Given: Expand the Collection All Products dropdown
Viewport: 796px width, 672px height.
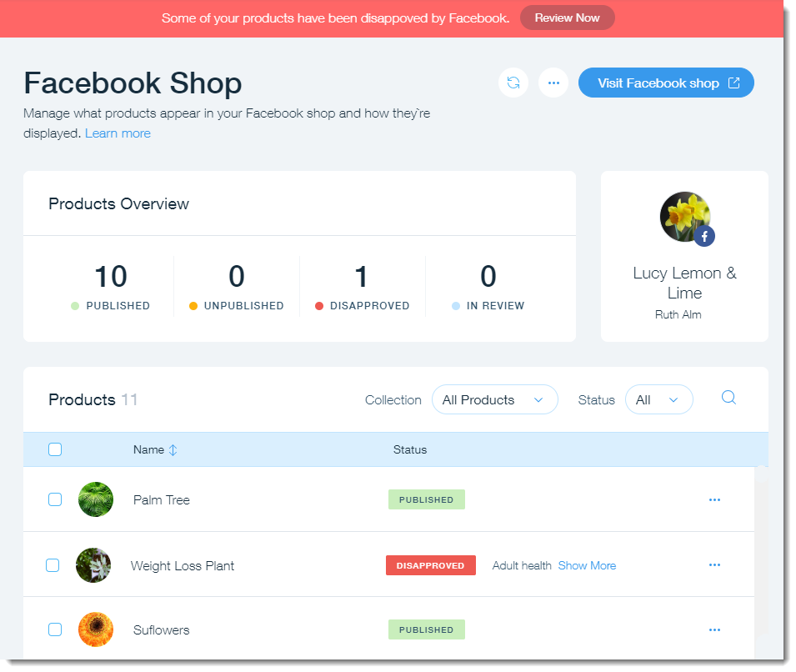Looking at the screenshot, I should (494, 399).
